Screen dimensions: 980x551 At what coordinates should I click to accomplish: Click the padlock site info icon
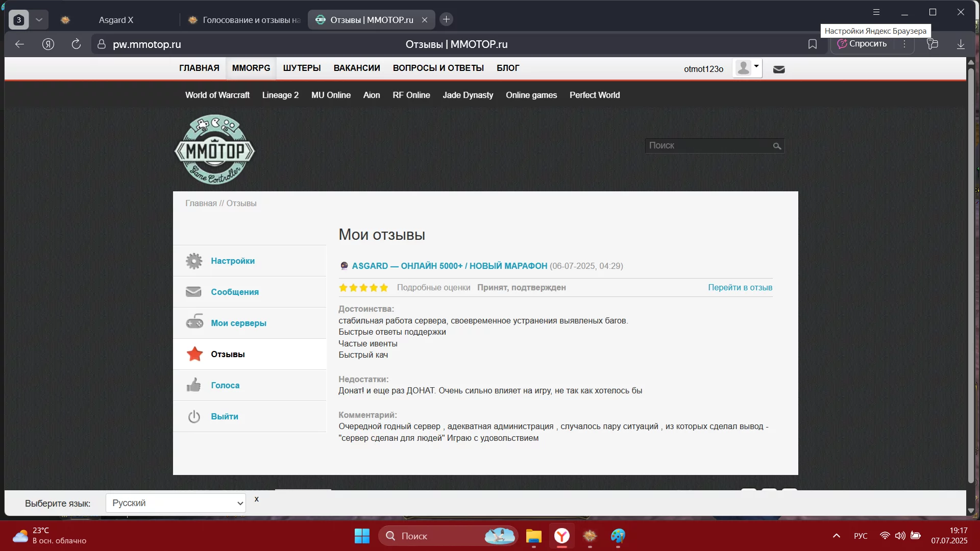(102, 44)
